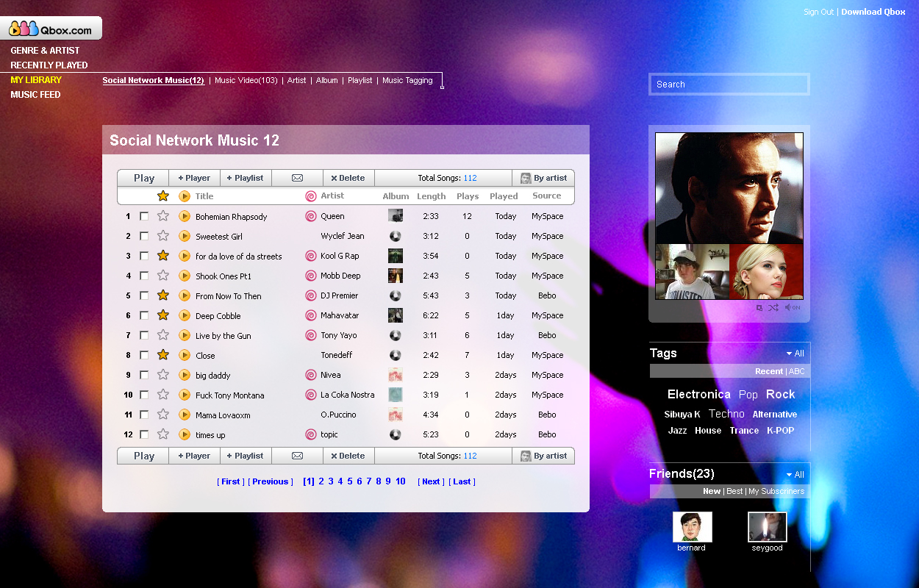This screenshot has width=919, height=588.
Task: Unstar the song for da love of da streets
Action: click(x=163, y=256)
